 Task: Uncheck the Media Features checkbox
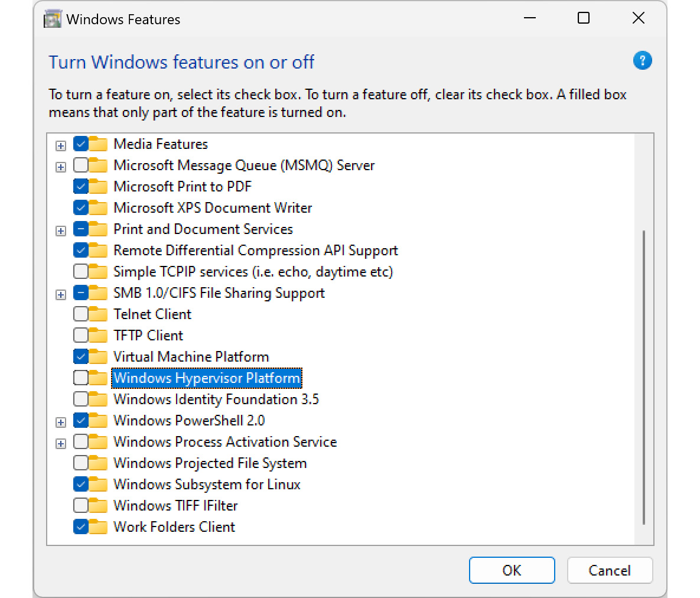pos(81,144)
